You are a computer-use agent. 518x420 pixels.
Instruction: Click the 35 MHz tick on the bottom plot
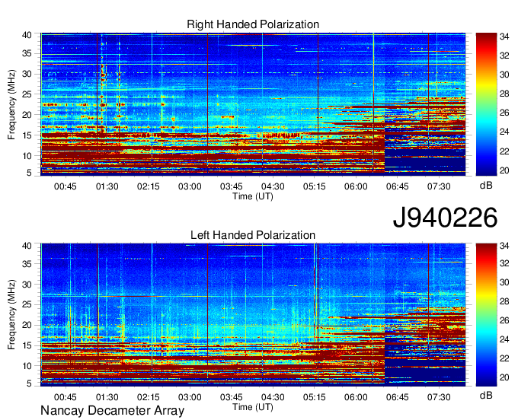tap(27, 264)
